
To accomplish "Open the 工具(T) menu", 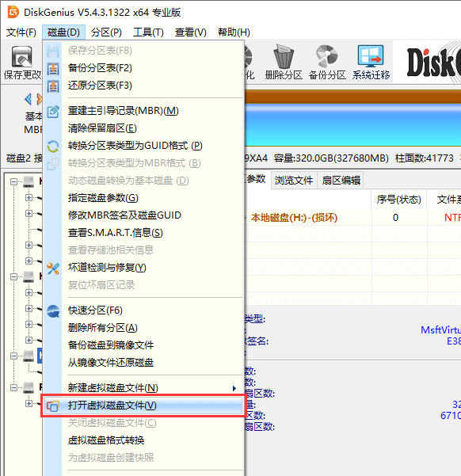I will [x=148, y=32].
